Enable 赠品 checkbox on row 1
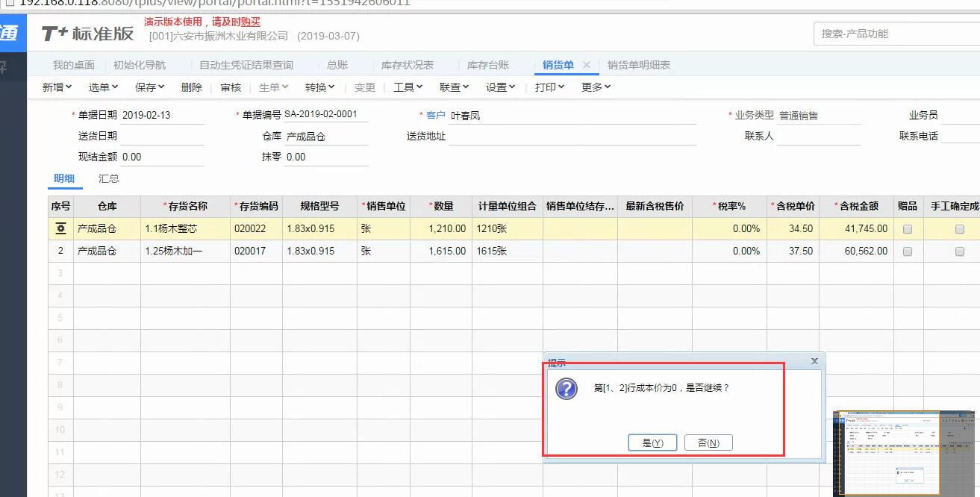 click(907, 228)
